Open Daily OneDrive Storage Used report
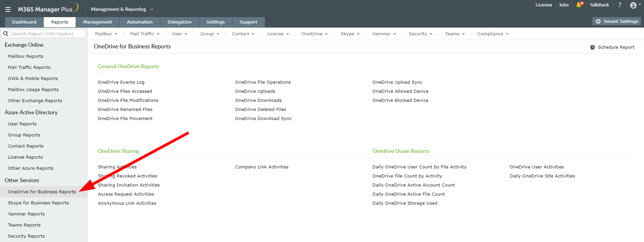644x242 pixels. [x=405, y=203]
